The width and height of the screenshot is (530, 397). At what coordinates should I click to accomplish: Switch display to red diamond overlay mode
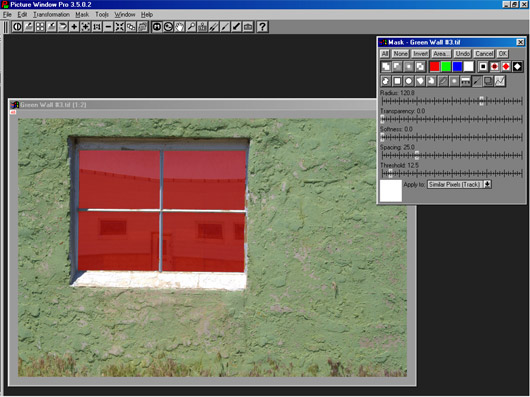506,67
